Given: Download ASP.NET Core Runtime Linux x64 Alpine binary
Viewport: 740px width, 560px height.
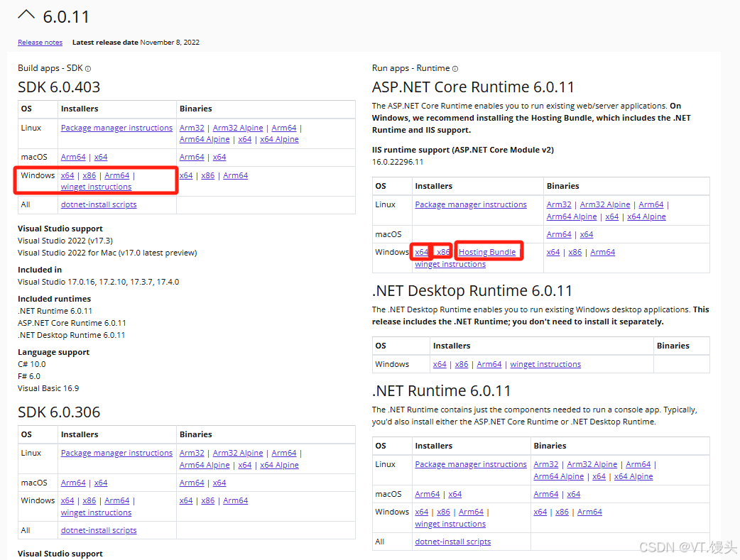Looking at the screenshot, I should (x=646, y=216).
